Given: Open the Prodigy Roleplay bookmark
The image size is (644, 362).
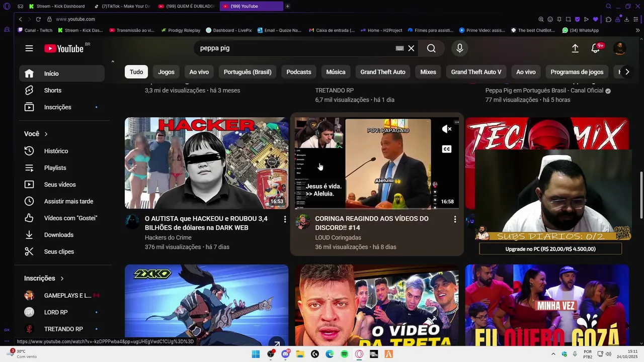Looking at the screenshot, I should (181, 30).
